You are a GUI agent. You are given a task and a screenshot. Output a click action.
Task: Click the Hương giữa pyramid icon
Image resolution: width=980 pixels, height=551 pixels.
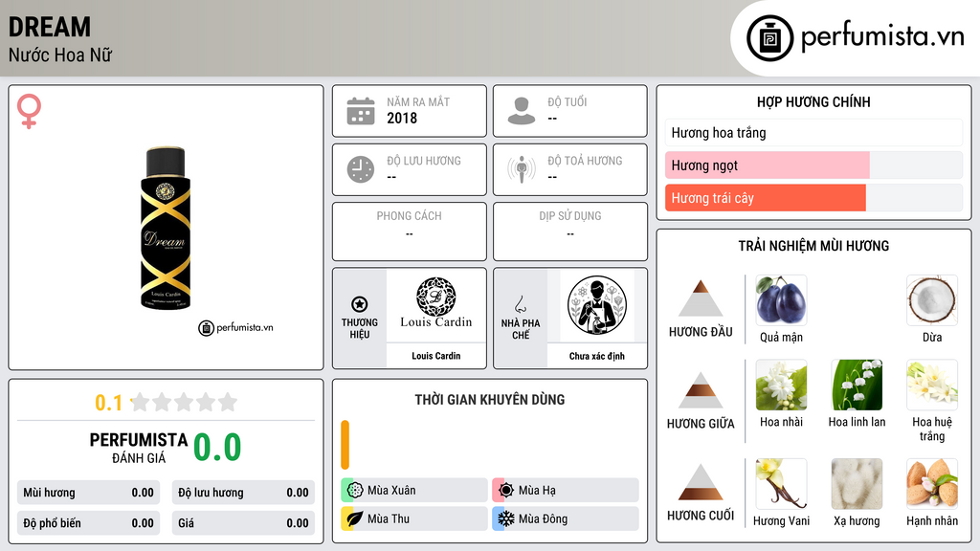[701, 390]
